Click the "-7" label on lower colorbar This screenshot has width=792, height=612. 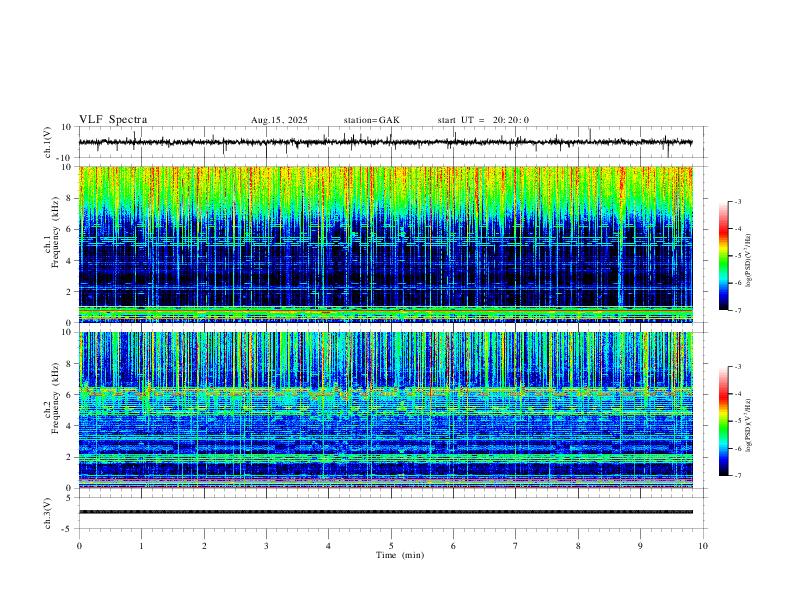pyautogui.click(x=737, y=476)
